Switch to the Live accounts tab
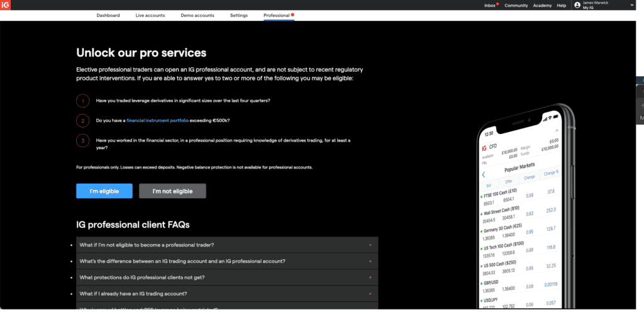Image resolution: width=644 pixels, height=312 pixels. point(150,15)
